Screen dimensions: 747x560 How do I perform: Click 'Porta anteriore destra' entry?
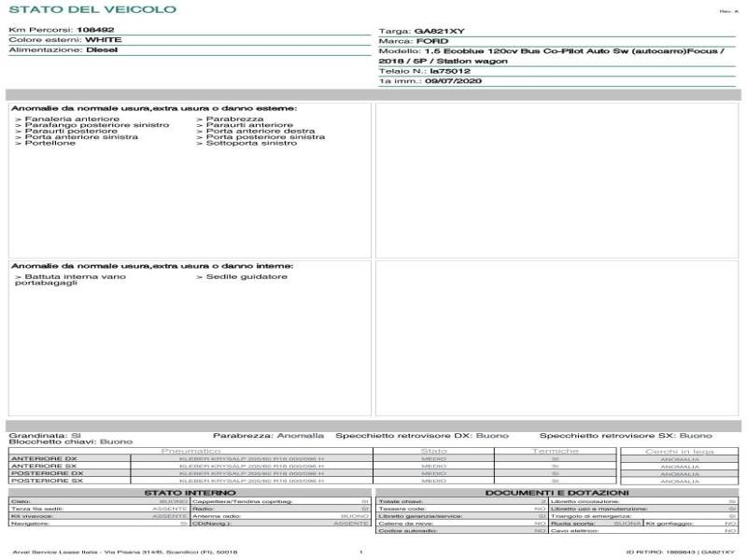pos(261,131)
